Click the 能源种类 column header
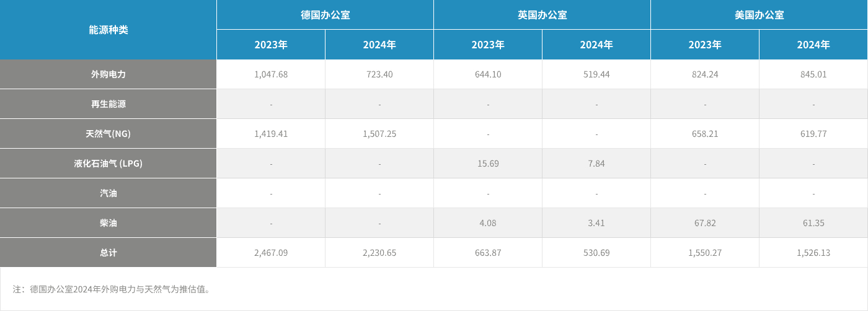Screen dimensions: 868x311 [108, 30]
